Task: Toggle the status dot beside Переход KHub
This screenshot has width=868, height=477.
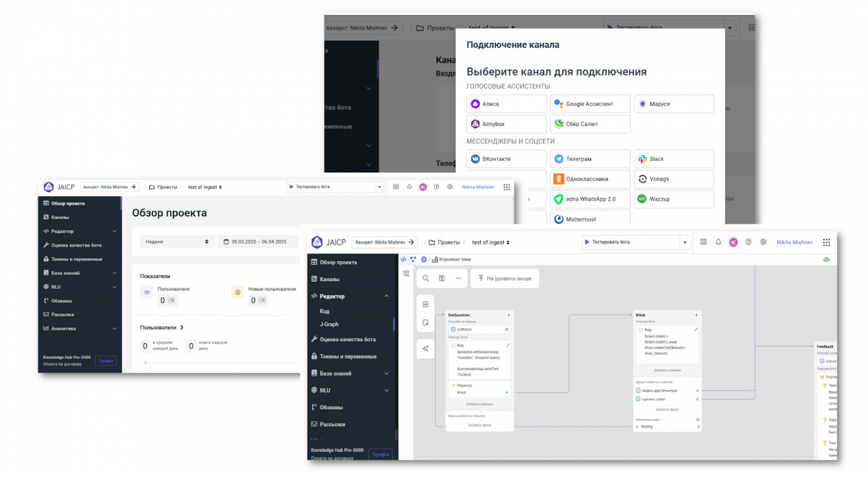Action: point(507,392)
